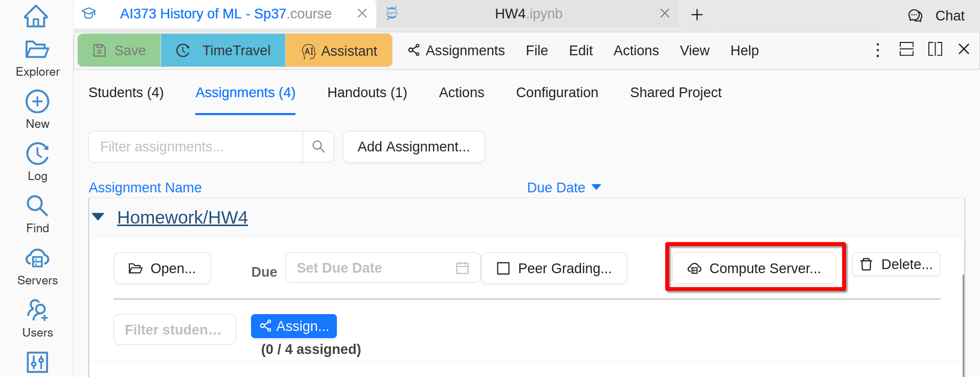Viewport: 980px width, 377px height.
Task: Open the vertical three-dot menu
Action: click(x=878, y=50)
